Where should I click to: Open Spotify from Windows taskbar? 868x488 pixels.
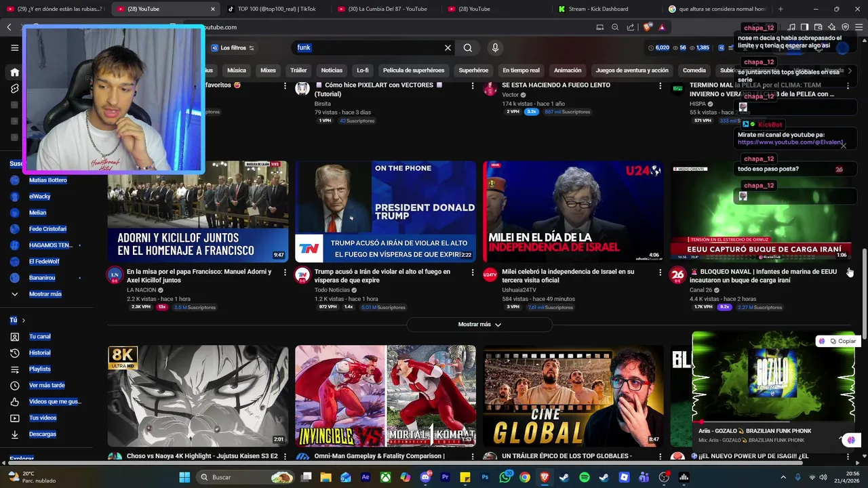pyautogui.click(x=585, y=477)
